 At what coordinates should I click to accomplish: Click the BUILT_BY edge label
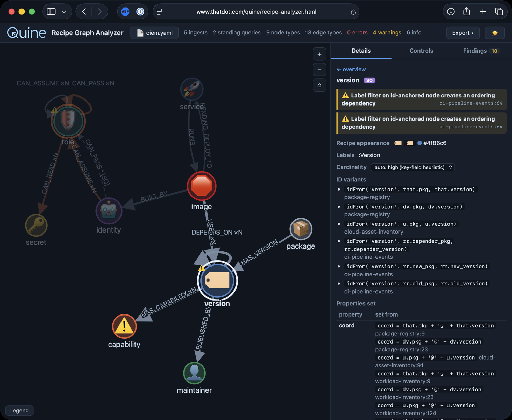154,196
